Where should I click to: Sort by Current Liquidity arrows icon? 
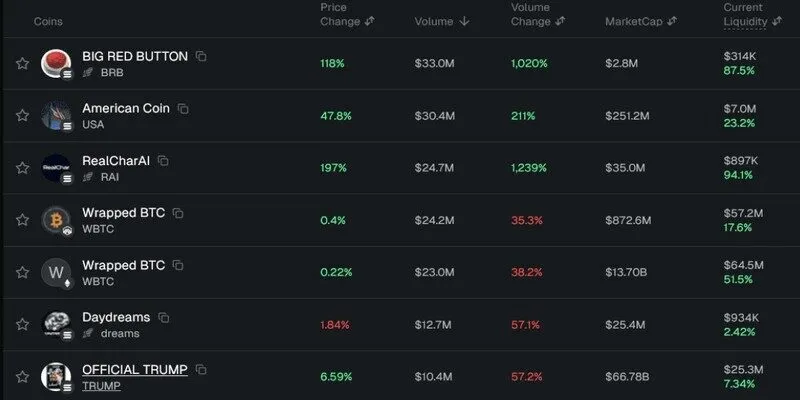pos(777,21)
